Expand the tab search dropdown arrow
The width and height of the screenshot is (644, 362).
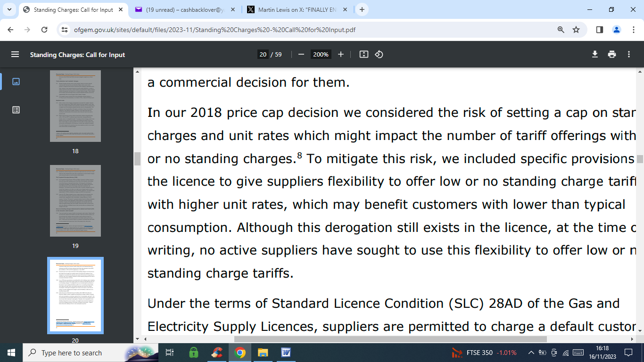click(x=9, y=9)
